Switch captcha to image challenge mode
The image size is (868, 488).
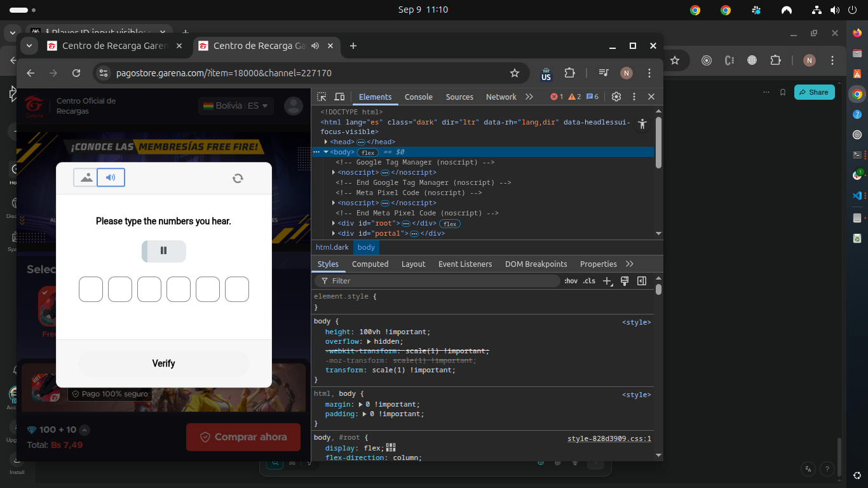point(86,178)
